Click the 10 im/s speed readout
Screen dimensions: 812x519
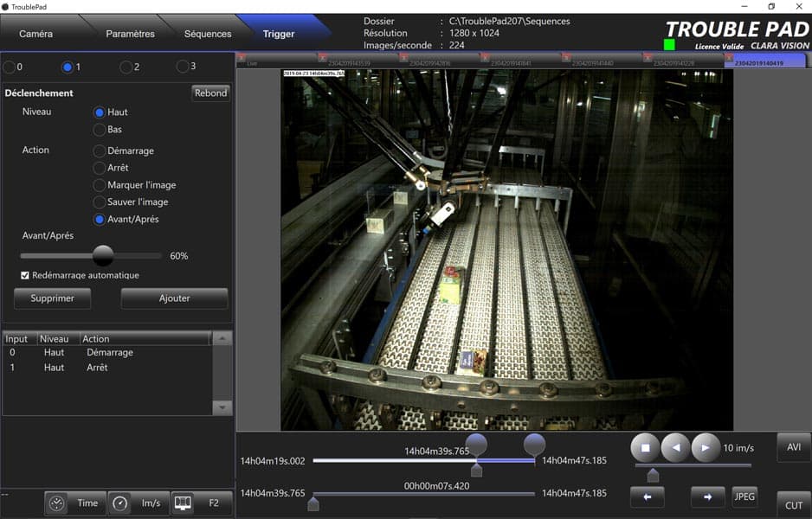click(738, 448)
